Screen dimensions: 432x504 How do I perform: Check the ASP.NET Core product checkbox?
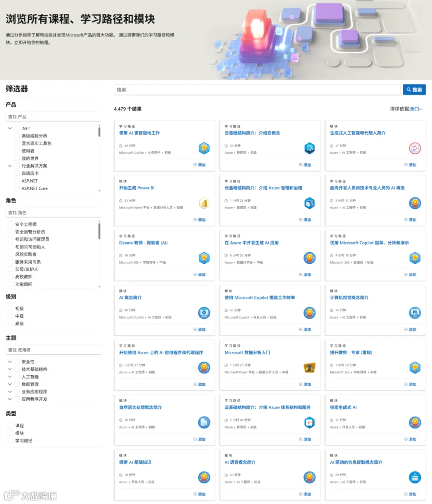(x=17, y=188)
